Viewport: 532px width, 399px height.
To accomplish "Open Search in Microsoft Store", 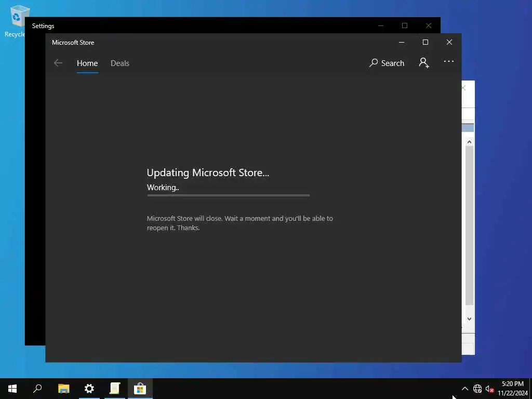I will (x=387, y=63).
